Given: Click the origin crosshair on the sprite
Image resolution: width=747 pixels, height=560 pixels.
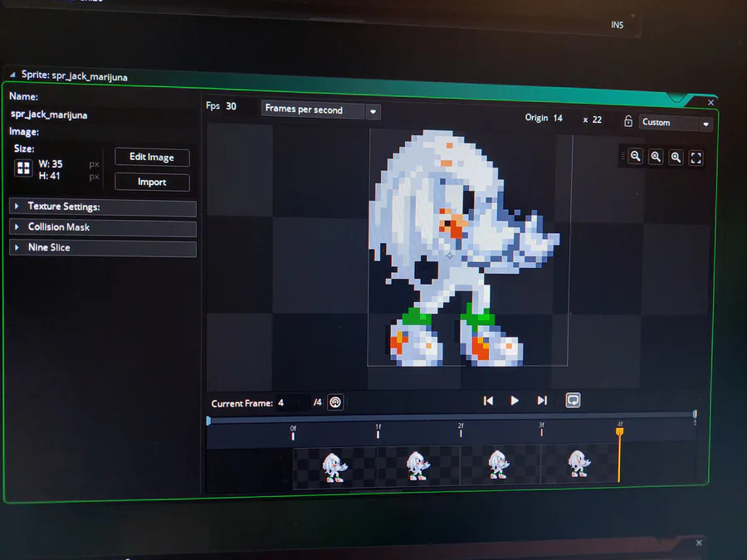Looking at the screenshot, I should pyautogui.click(x=450, y=256).
